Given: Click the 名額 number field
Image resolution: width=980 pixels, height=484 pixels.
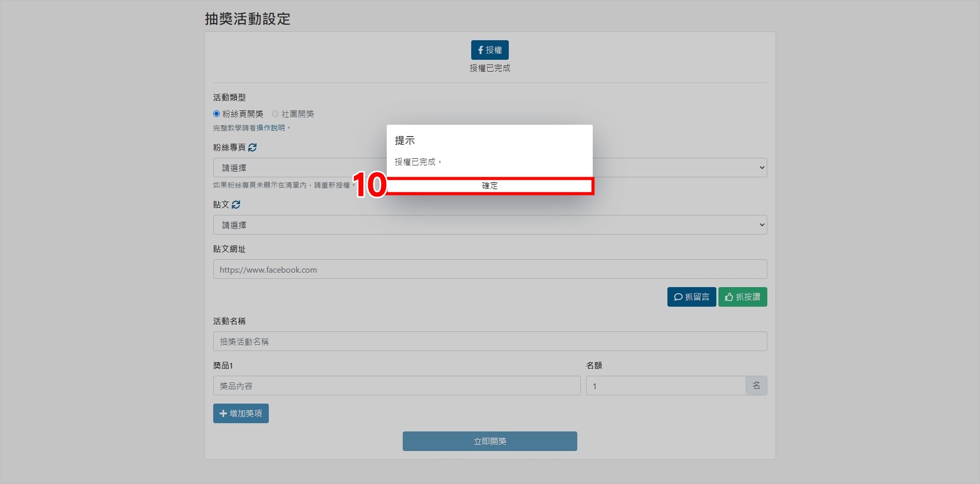Looking at the screenshot, I should pos(666,386).
